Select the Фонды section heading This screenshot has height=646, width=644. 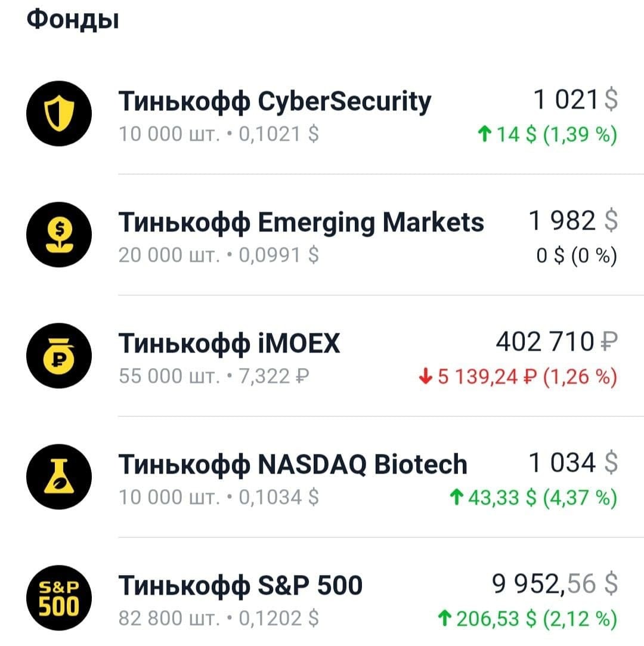(73, 19)
